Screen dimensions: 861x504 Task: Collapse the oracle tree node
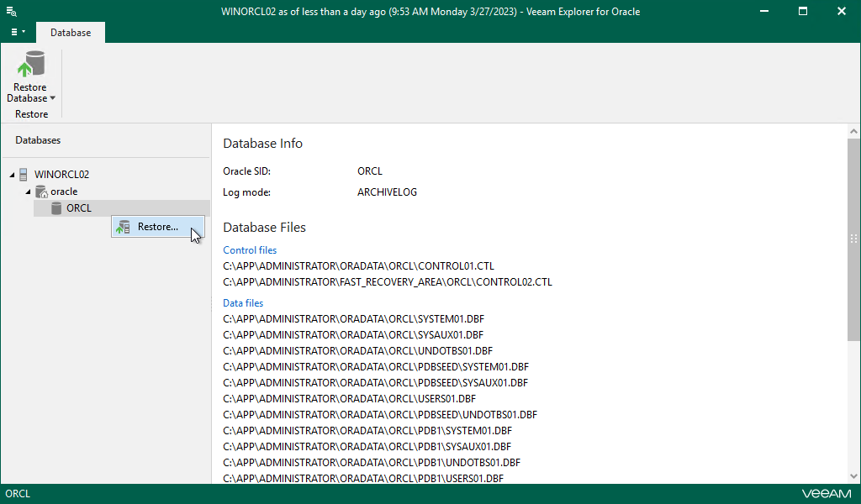[x=28, y=191]
